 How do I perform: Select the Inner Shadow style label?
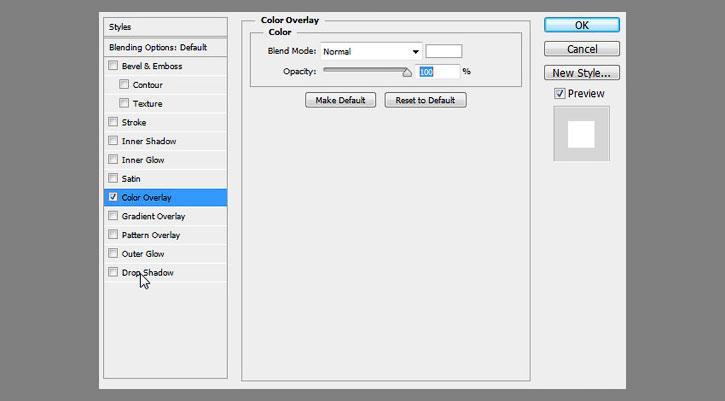coord(149,141)
